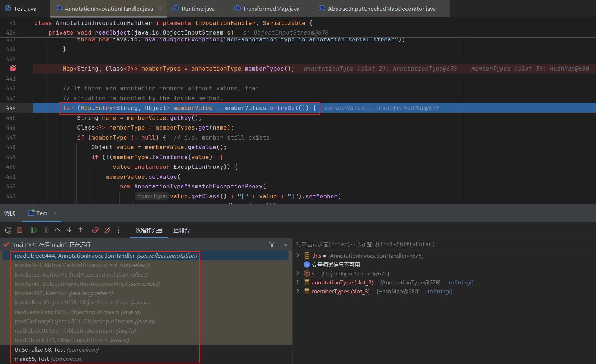Open more debugger actions menu
The width and height of the screenshot is (596, 364).
(x=118, y=231)
